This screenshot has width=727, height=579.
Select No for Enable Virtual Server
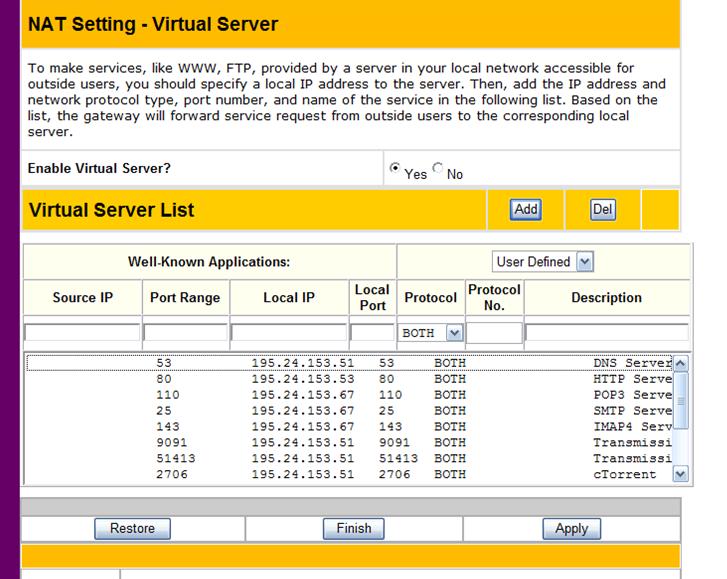438,168
